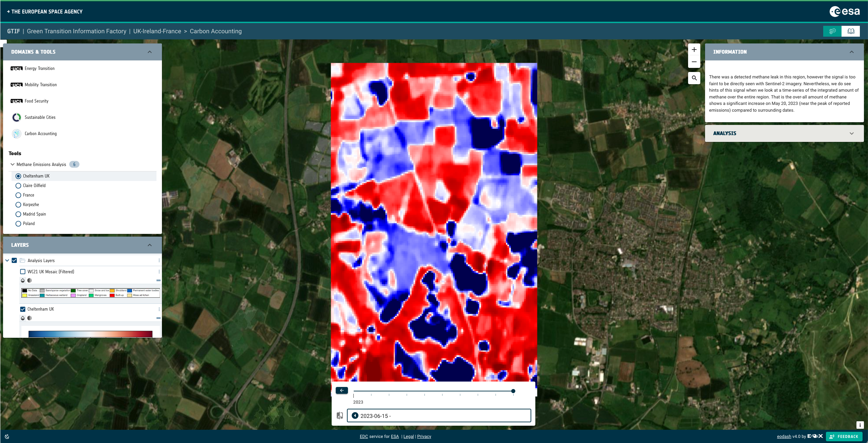The width and height of the screenshot is (868, 443).
Task: Click the layer compare swipe icon
Action: [339, 416]
